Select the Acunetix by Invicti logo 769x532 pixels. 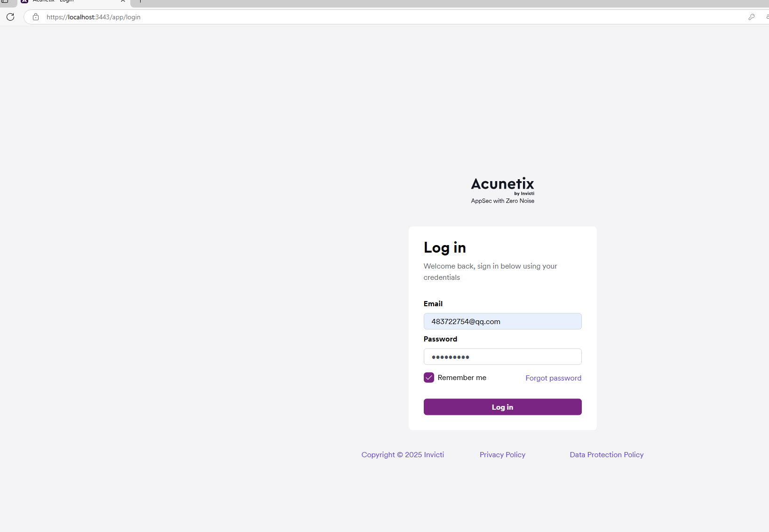(x=502, y=186)
